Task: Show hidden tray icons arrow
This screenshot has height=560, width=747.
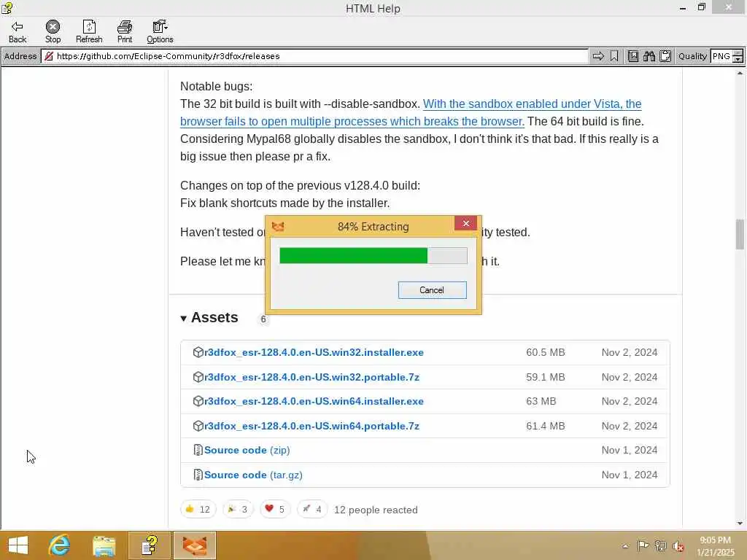Action: (625, 546)
